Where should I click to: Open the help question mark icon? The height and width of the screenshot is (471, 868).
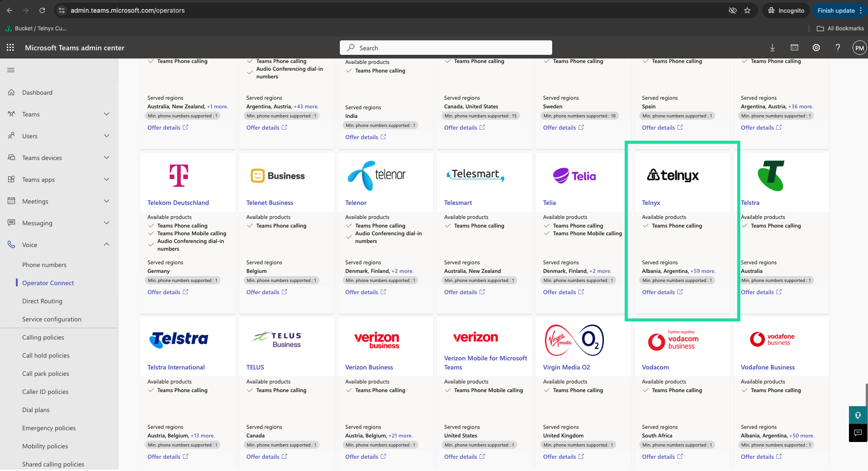(838, 48)
